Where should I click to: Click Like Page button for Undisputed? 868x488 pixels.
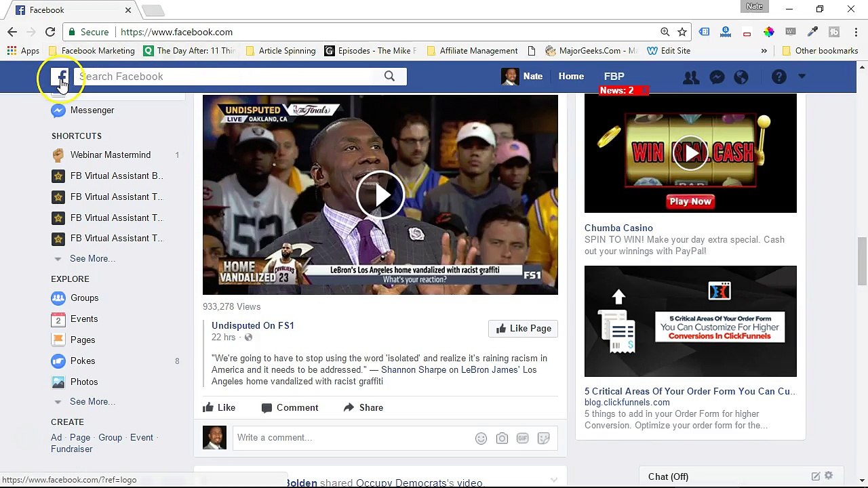click(523, 329)
